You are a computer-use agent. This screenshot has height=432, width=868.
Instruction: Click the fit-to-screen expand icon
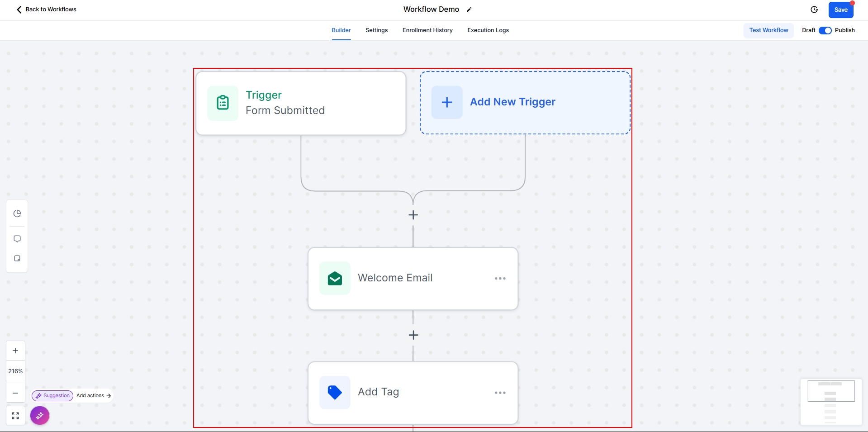(15, 416)
